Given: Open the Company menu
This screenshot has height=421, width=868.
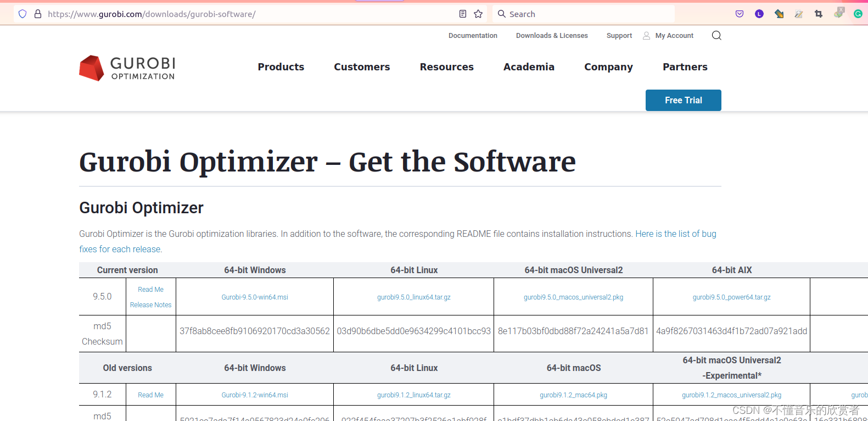Looking at the screenshot, I should (x=608, y=67).
